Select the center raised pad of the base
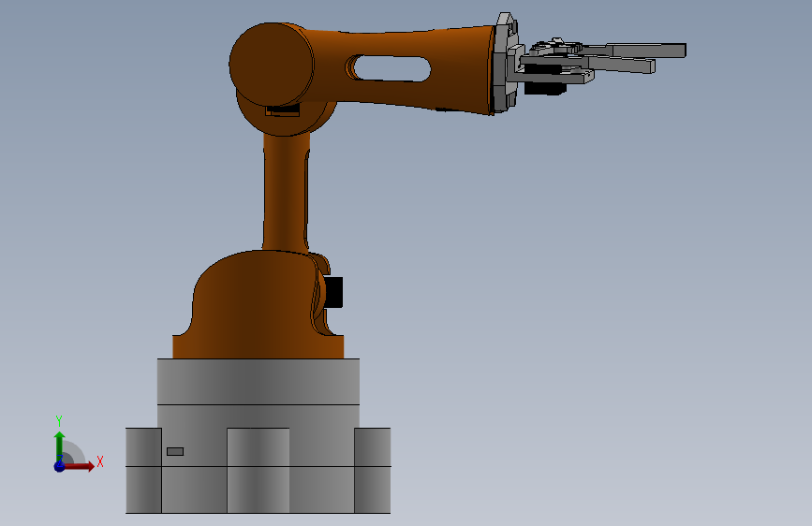 [258, 470]
